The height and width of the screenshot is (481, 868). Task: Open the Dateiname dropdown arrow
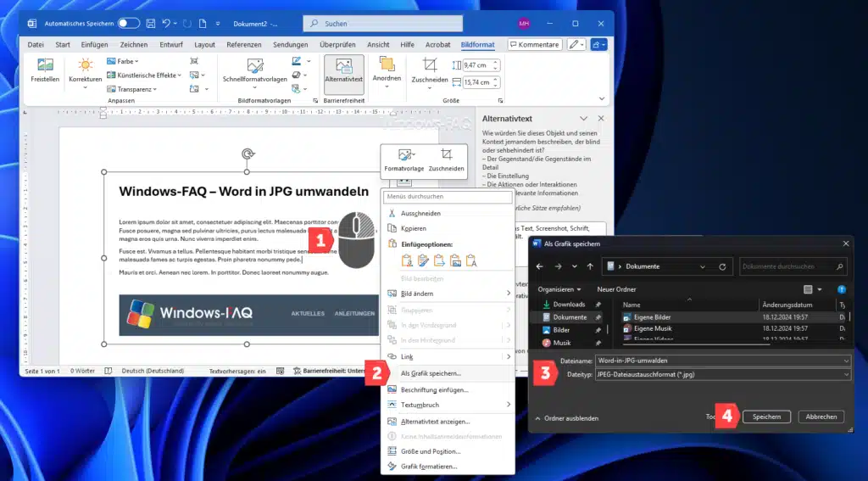click(x=846, y=361)
